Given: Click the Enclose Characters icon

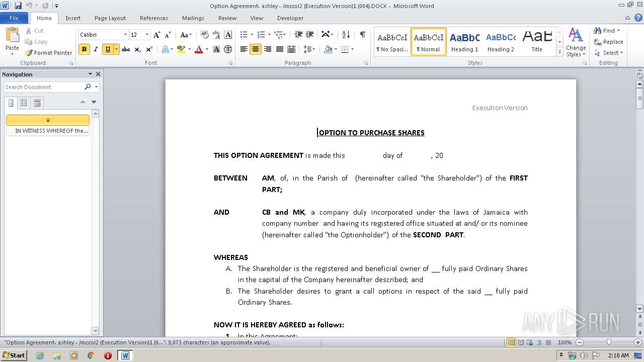Looking at the screenshot, I should point(228,49).
